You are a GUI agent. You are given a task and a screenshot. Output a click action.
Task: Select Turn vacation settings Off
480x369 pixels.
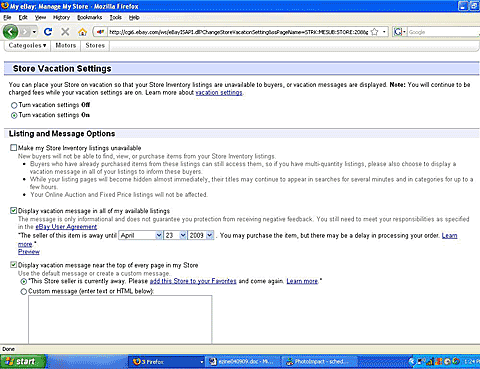point(14,105)
